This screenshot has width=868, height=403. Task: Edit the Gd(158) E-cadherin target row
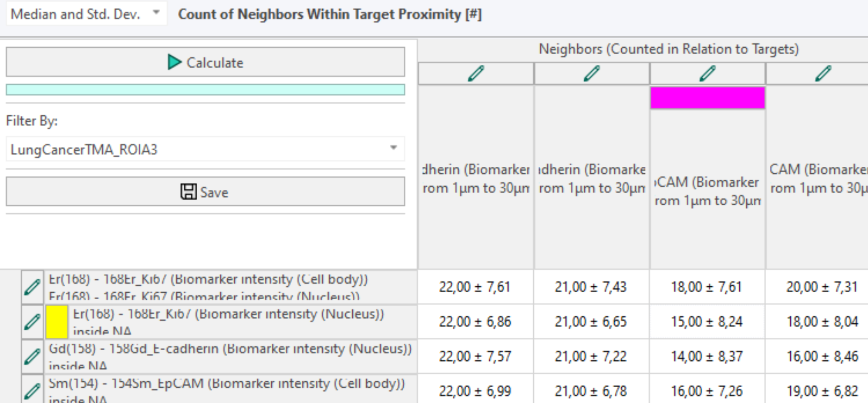32,356
